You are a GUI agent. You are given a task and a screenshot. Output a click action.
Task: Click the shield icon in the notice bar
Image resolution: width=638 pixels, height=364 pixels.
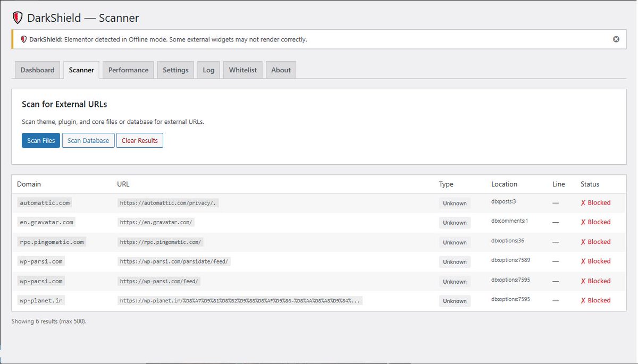[24, 39]
